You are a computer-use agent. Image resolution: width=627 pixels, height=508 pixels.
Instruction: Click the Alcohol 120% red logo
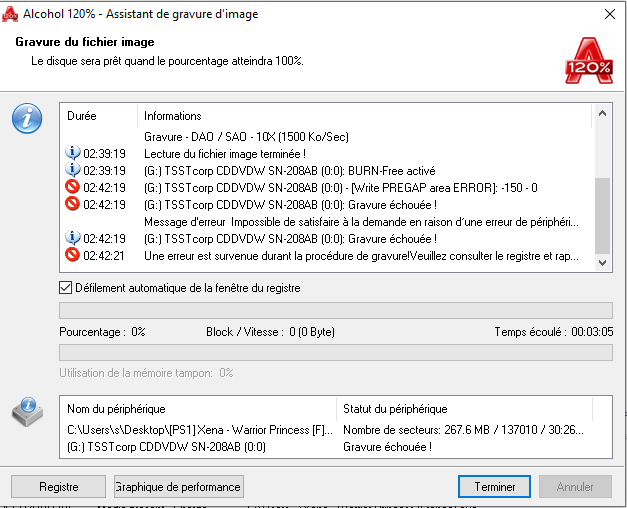589,60
